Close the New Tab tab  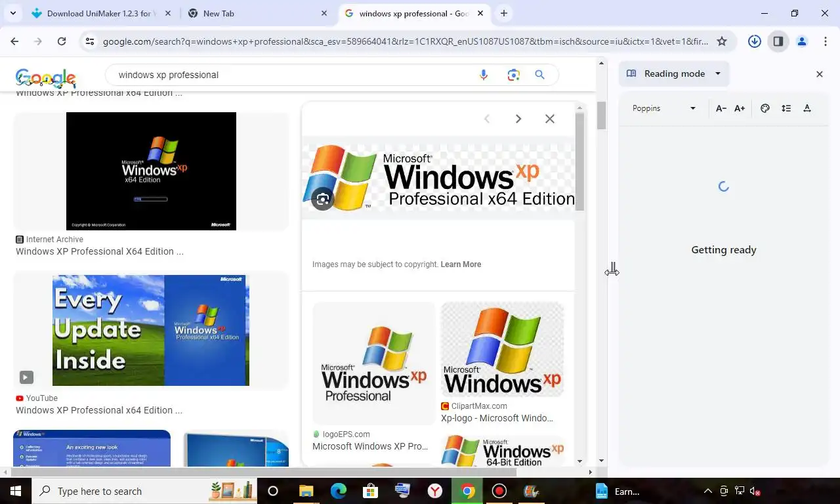[324, 13]
